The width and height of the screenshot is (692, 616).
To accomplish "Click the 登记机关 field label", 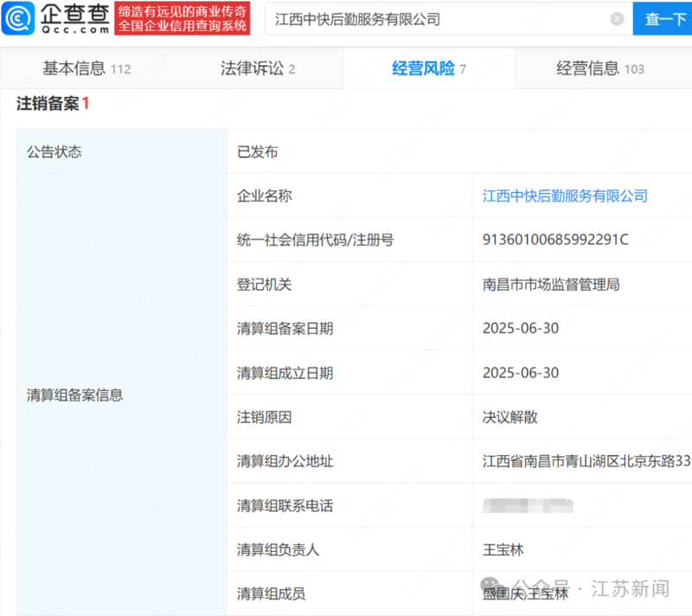I will click(264, 284).
